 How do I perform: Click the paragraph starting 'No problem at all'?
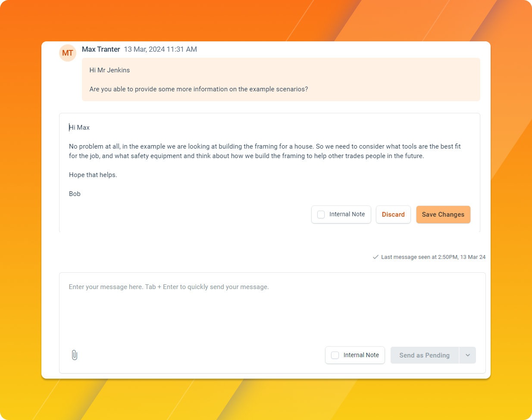[265, 151]
